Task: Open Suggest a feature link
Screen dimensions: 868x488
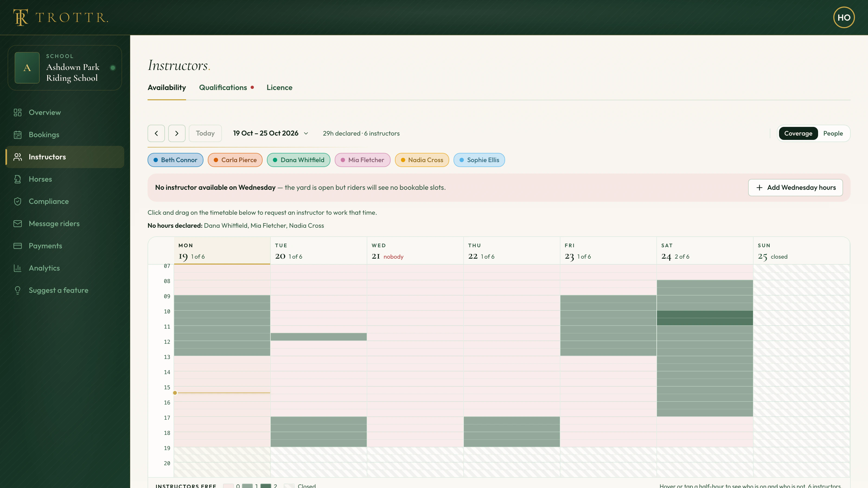Action: [x=65, y=290]
